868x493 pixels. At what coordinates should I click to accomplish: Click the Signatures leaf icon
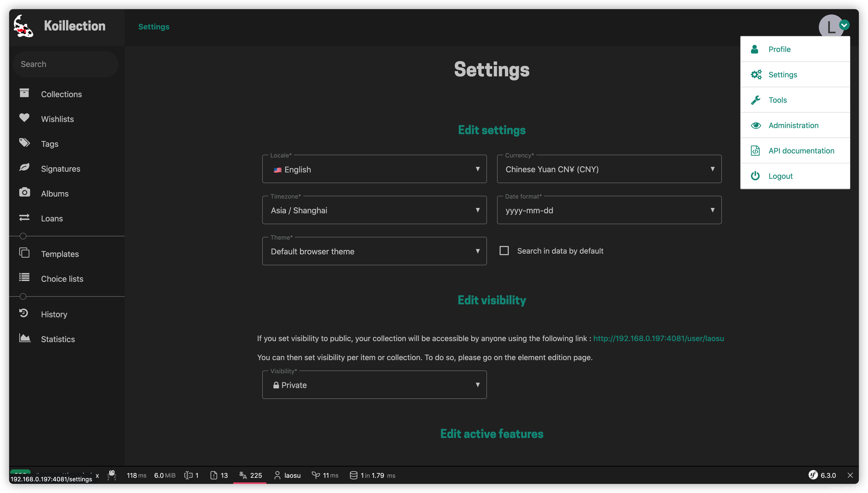[x=24, y=168]
